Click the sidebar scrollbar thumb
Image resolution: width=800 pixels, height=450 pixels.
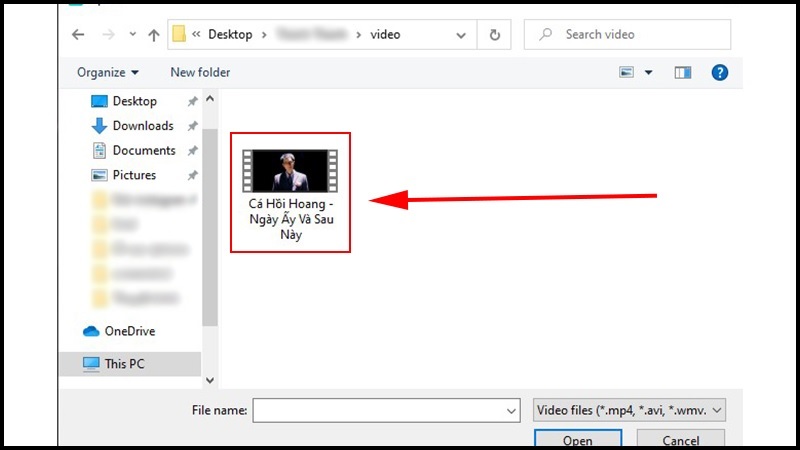click(x=210, y=227)
